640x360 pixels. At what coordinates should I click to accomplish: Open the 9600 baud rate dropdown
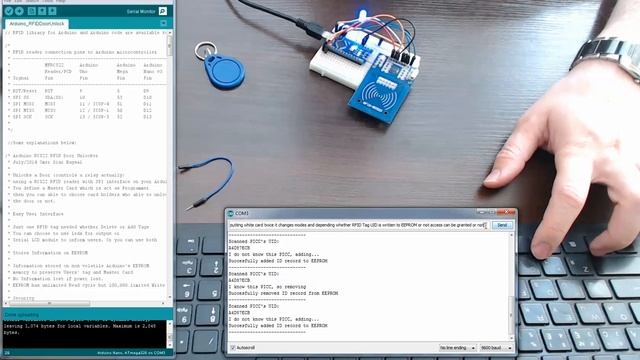(496, 348)
